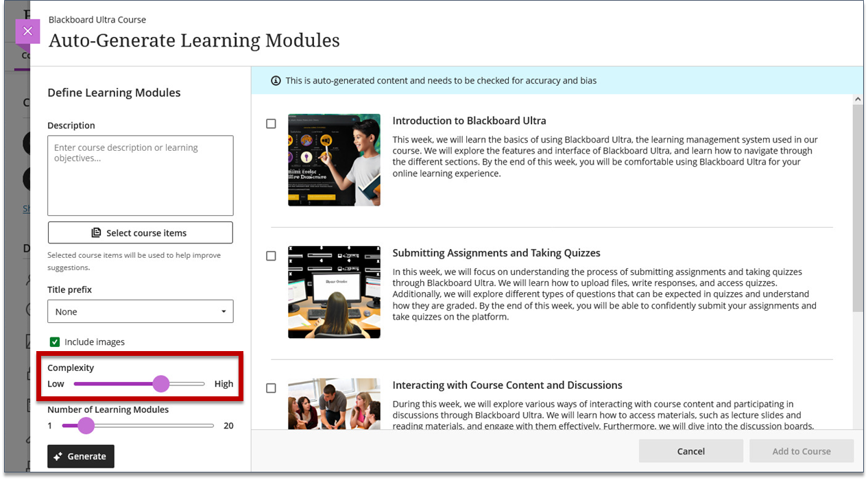Click the Submitting Assignments and Taking Quizzes thumbnail
This screenshot has height=480, width=868.
[x=334, y=292]
